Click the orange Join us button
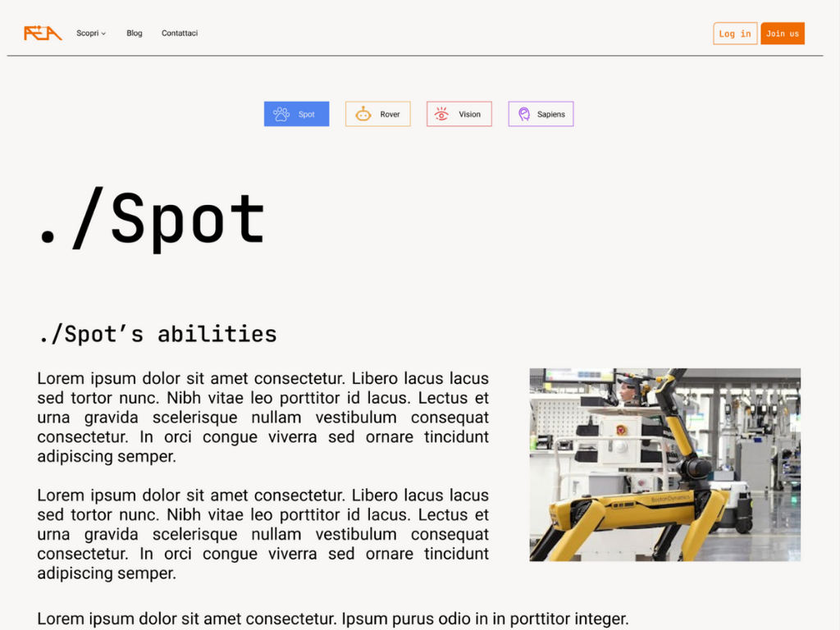This screenshot has height=630, width=840. 782,34
